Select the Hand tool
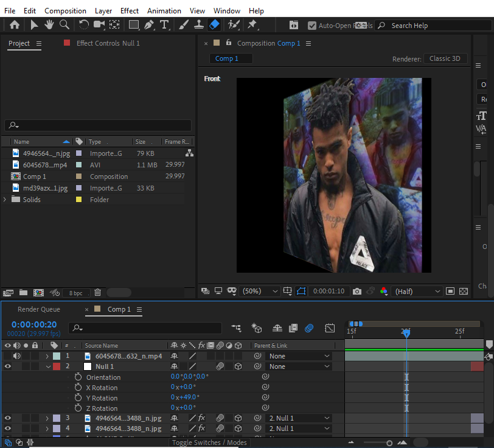 [50, 24]
